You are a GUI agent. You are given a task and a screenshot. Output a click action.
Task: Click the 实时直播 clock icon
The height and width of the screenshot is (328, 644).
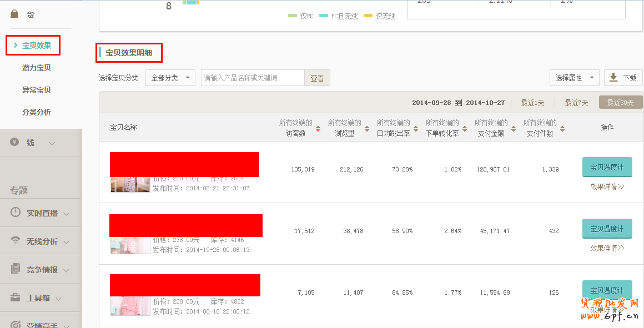16,213
